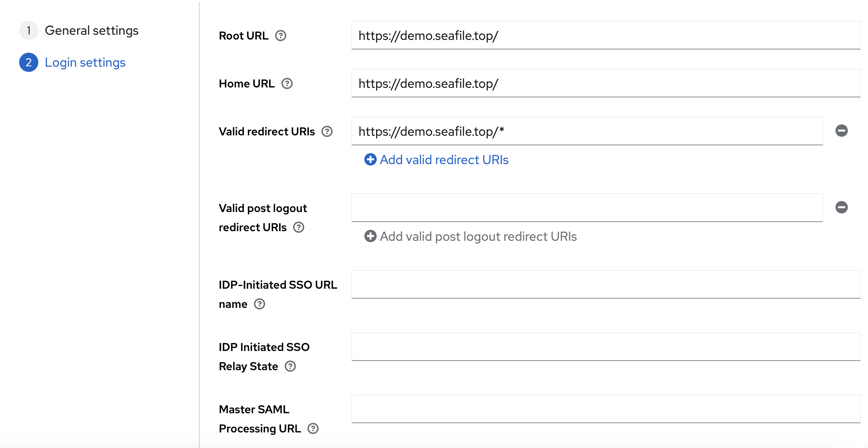Click into the Home URL text field
868x448 pixels.
click(605, 83)
